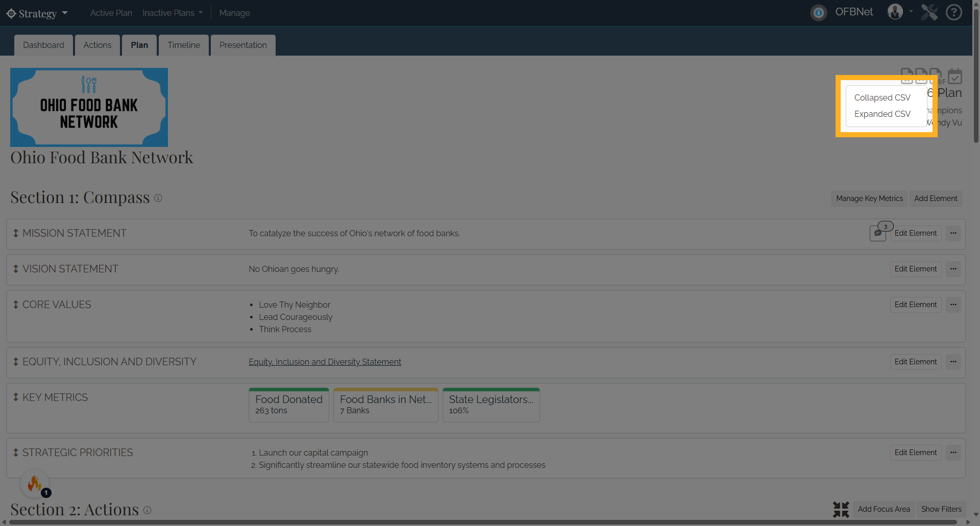
Task: Click the Section 2 Actions info icon
Action: (147, 510)
